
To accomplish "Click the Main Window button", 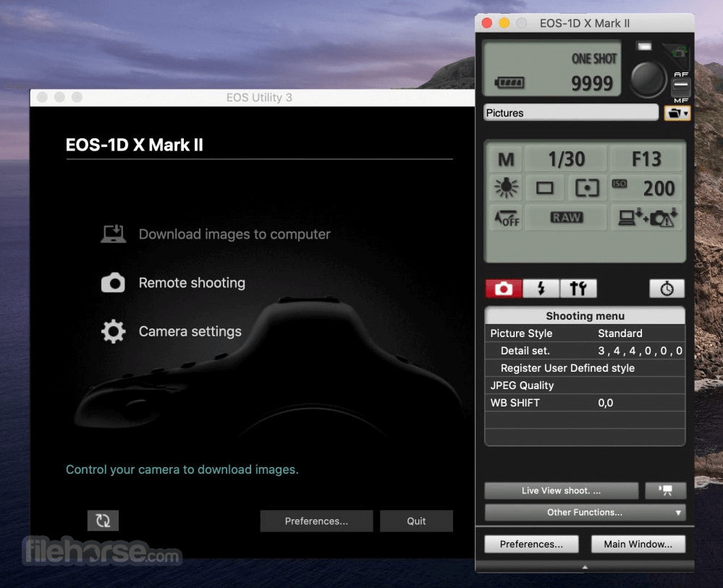I will point(638,544).
